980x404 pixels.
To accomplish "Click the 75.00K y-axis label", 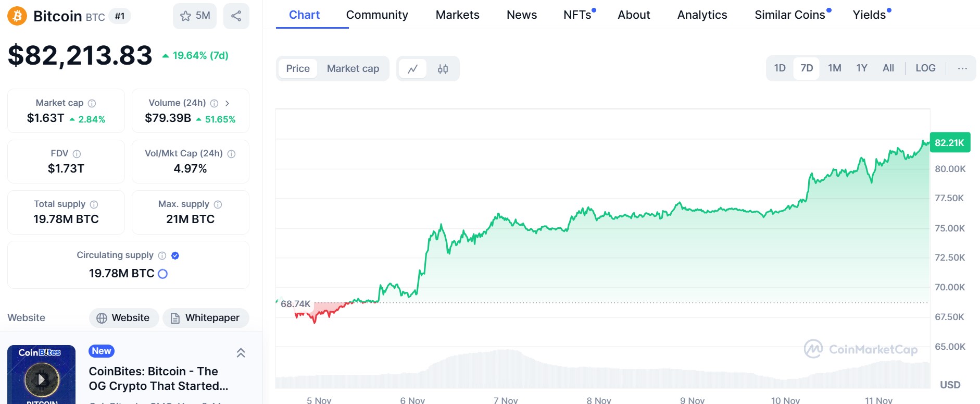I will pyautogui.click(x=950, y=228).
